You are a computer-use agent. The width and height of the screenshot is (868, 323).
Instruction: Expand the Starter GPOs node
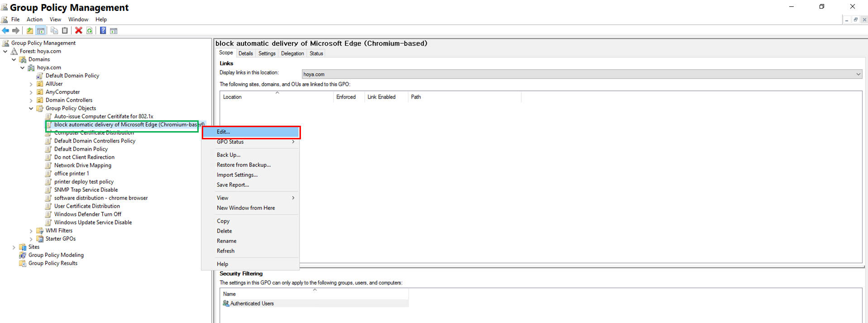point(31,239)
